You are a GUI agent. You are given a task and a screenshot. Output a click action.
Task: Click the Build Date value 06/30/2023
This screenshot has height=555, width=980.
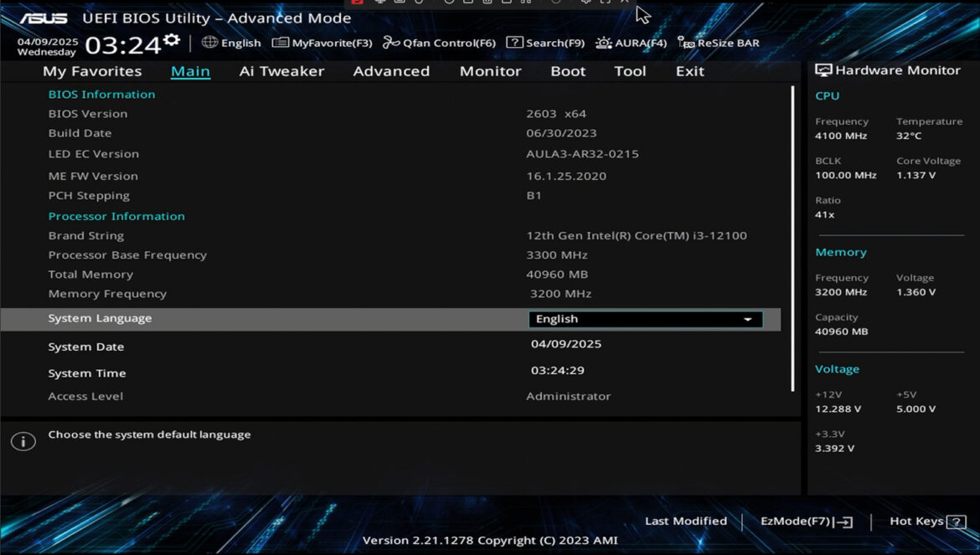(x=561, y=134)
